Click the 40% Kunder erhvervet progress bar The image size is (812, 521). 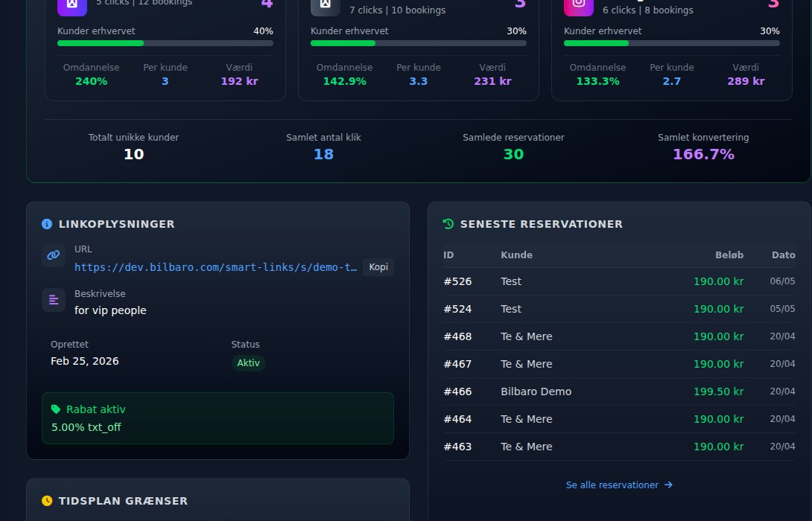point(165,43)
